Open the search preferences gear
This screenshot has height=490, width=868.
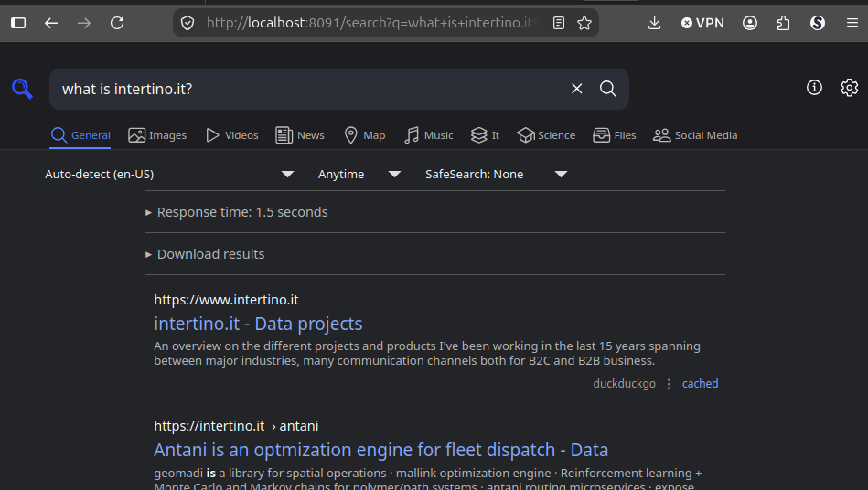(849, 88)
